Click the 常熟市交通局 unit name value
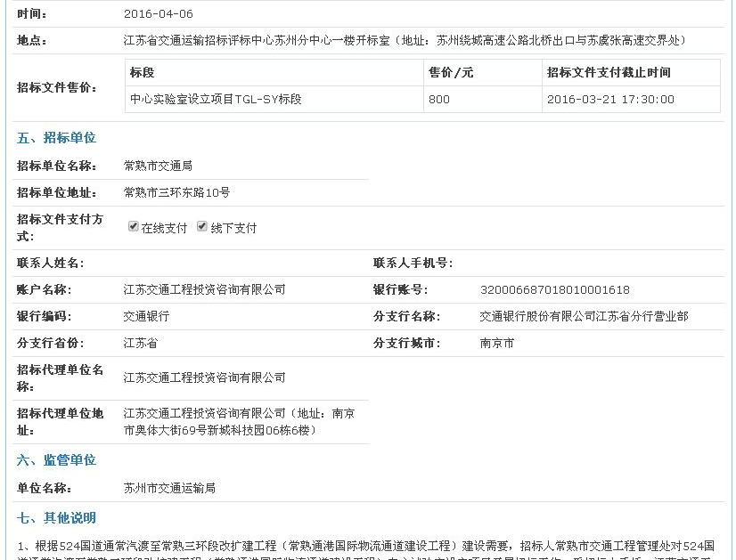The width and height of the screenshot is (736, 560). [158, 166]
